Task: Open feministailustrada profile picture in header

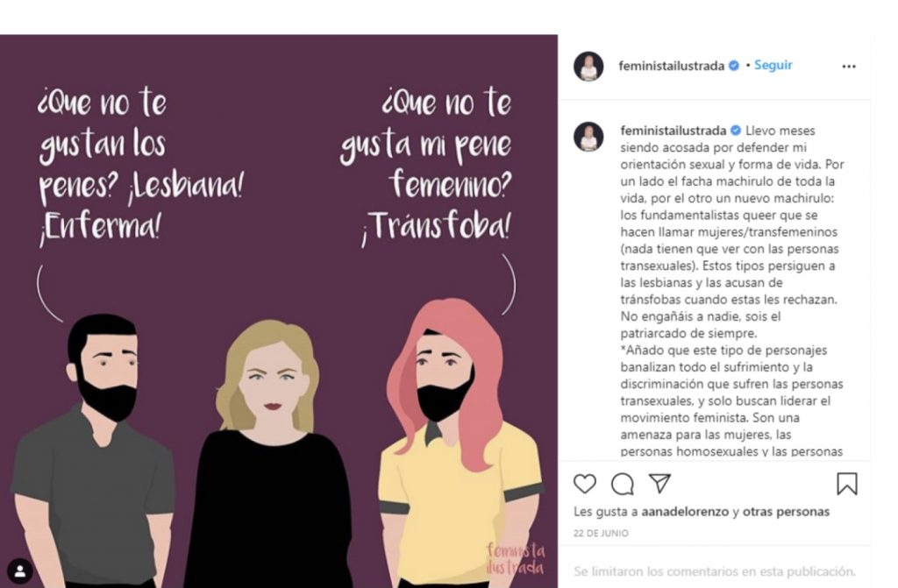Action: pos(588,67)
